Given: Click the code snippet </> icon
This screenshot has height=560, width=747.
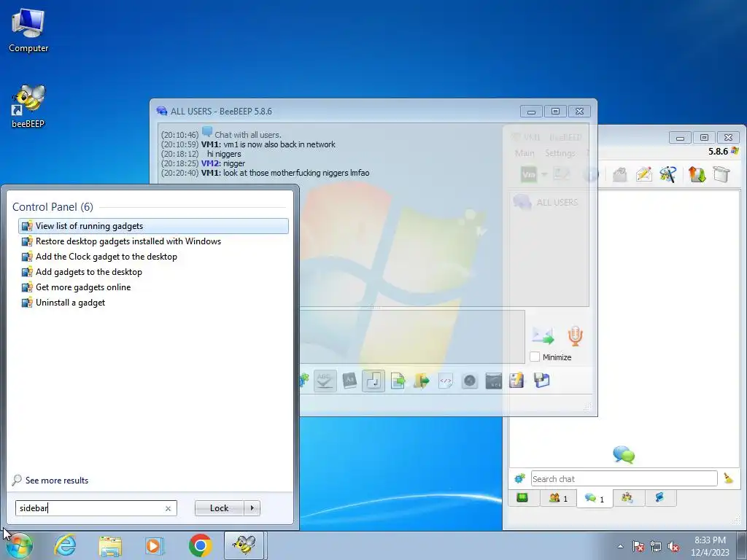Looking at the screenshot, I should point(446,381).
